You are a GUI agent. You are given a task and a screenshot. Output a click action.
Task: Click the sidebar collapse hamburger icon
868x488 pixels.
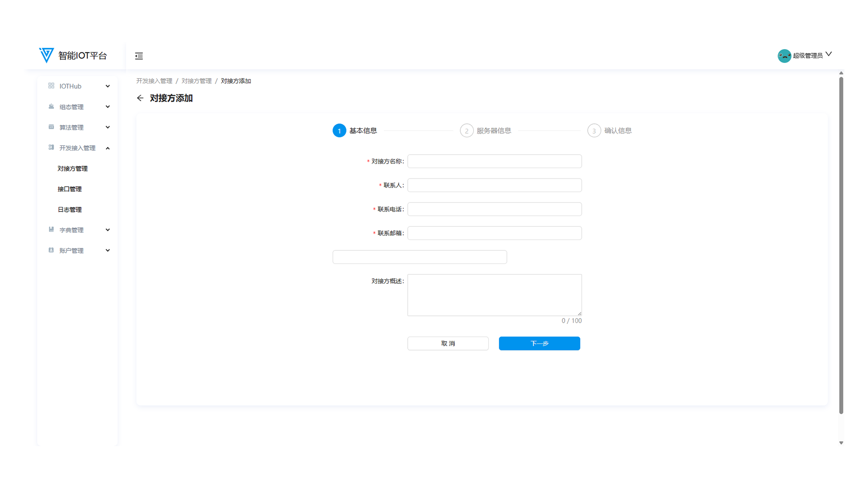tap(139, 56)
